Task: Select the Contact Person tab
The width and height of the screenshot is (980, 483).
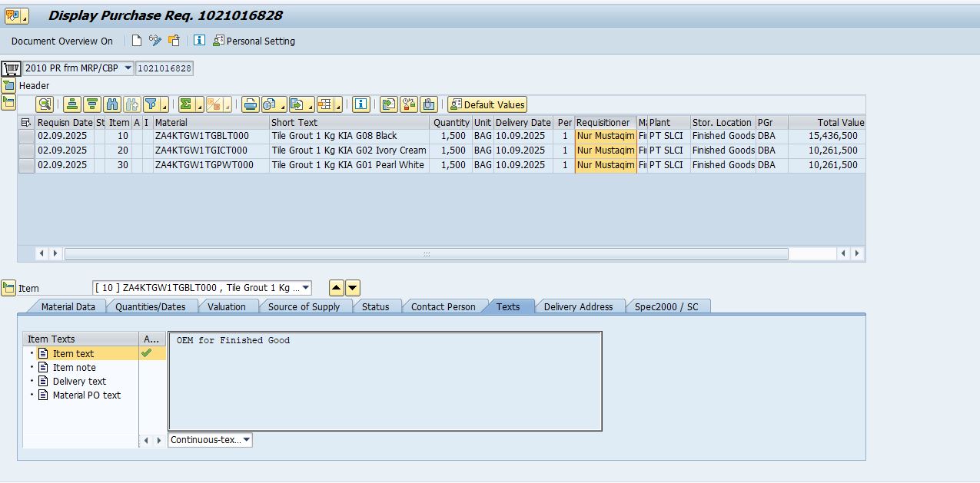Action: [443, 306]
